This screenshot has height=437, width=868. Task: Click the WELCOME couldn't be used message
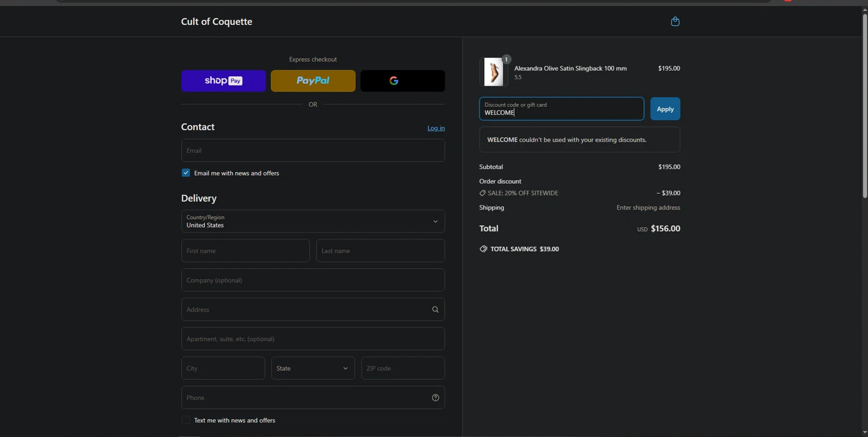(580, 140)
